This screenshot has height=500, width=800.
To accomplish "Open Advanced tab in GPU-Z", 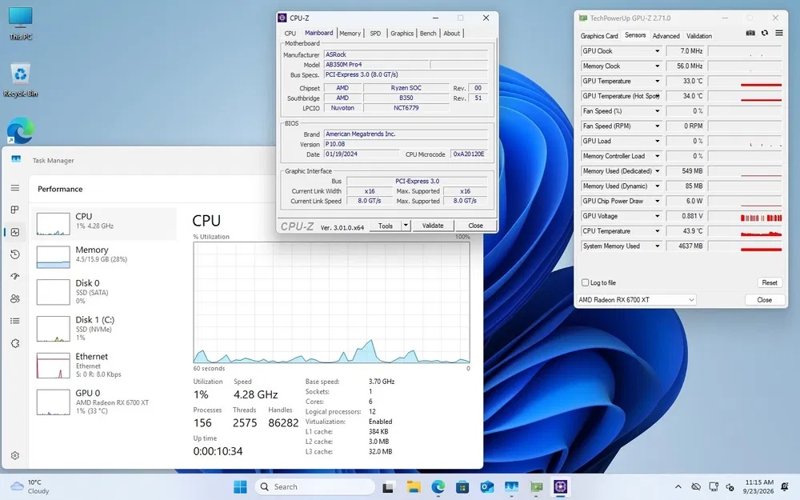I will click(666, 36).
